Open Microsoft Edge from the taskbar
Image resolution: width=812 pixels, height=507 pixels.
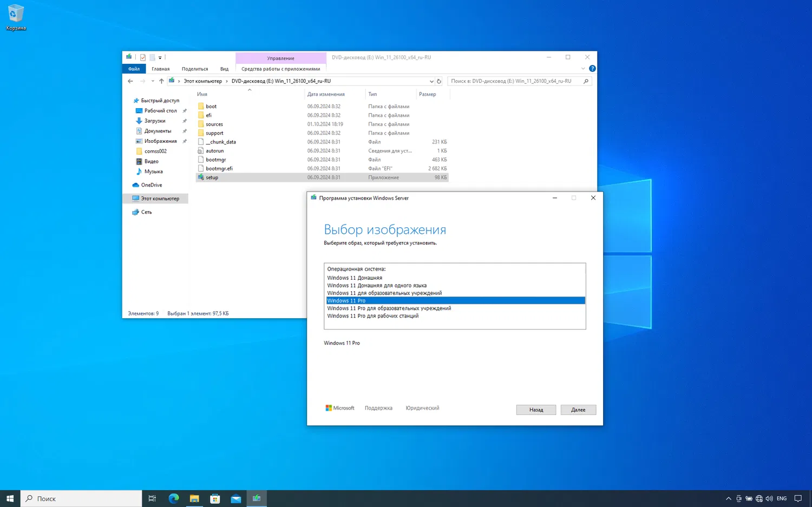pos(173,498)
